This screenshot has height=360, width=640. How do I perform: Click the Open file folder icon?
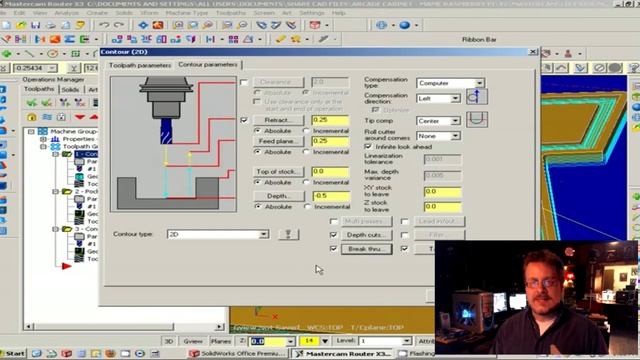pyautogui.click(x=20, y=25)
